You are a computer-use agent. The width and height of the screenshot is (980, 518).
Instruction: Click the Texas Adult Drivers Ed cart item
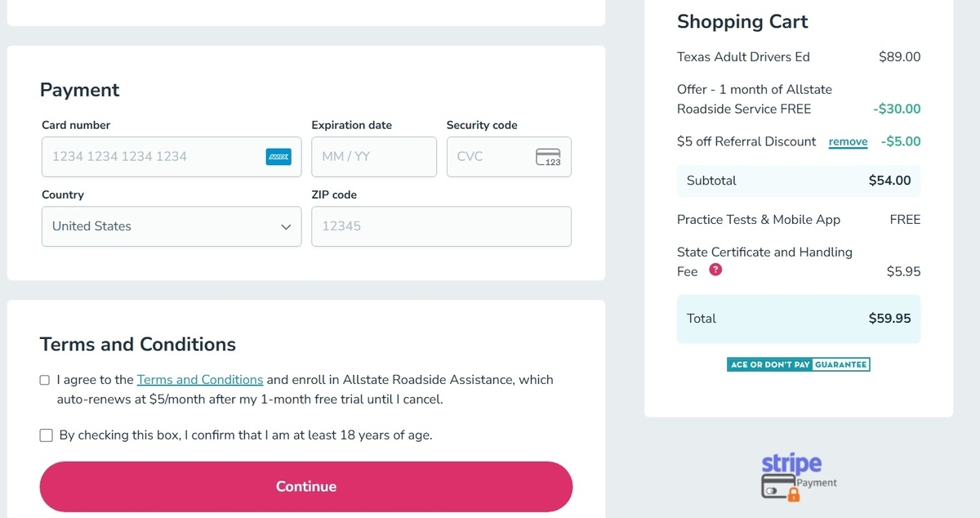pyautogui.click(x=799, y=57)
